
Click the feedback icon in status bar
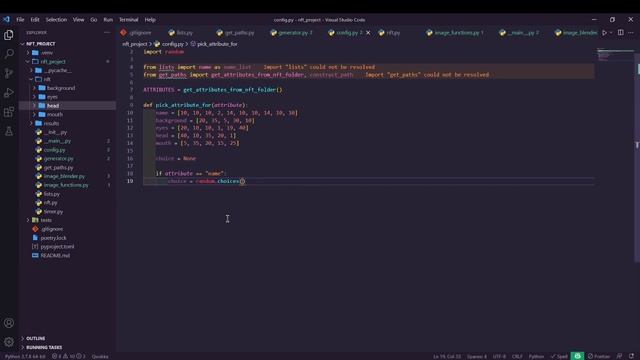coord(619,356)
